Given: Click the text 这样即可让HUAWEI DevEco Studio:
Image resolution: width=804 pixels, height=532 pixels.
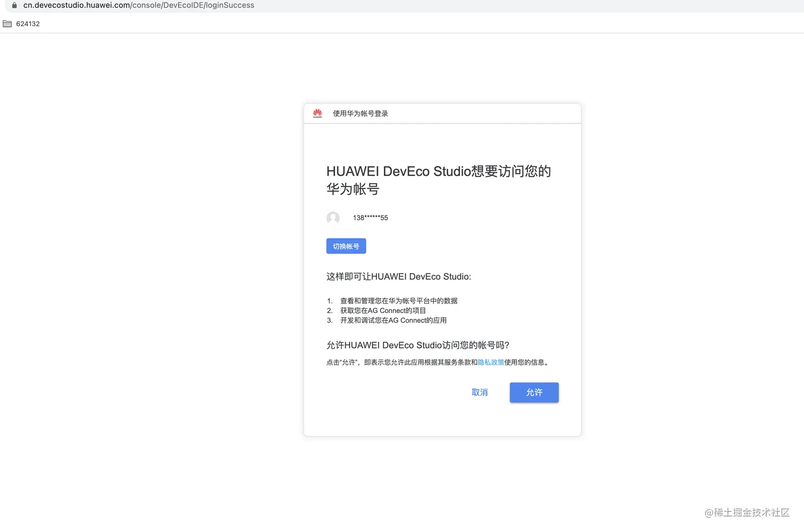Looking at the screenshot, I should pos(399,276).
